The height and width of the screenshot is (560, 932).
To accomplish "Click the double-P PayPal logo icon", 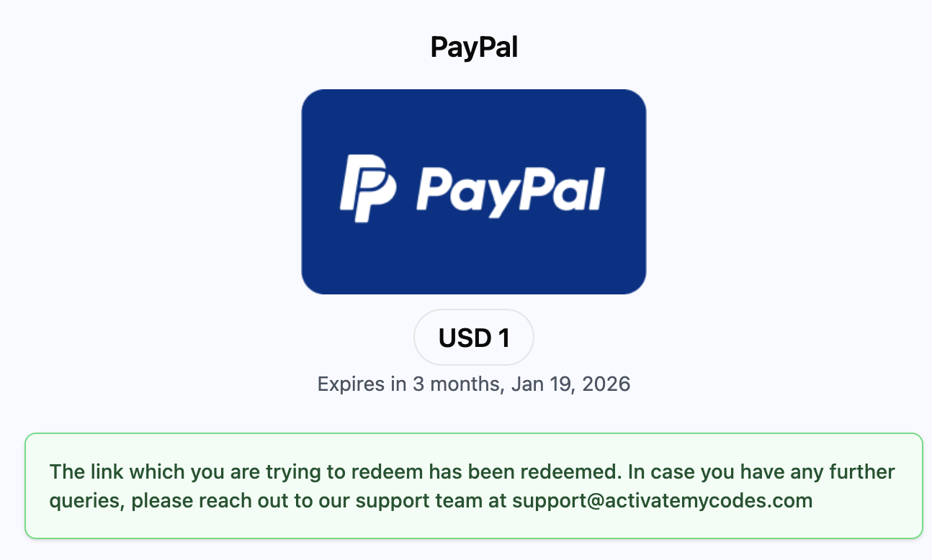I will tap(367, 188).
